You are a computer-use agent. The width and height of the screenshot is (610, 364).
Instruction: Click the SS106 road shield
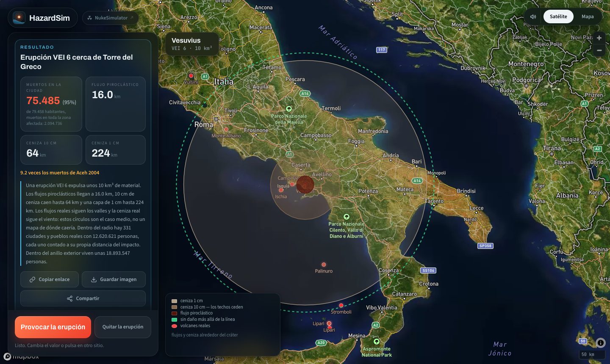tap(428, 270)
